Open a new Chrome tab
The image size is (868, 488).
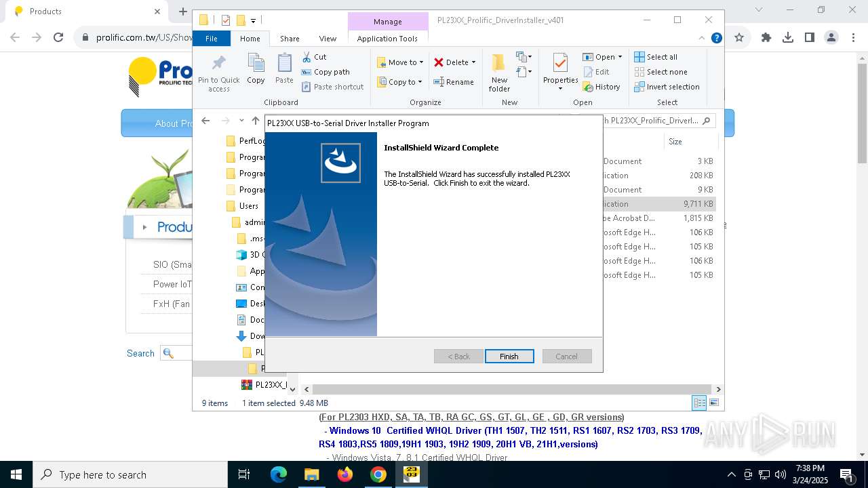click(x=182, y=12)
